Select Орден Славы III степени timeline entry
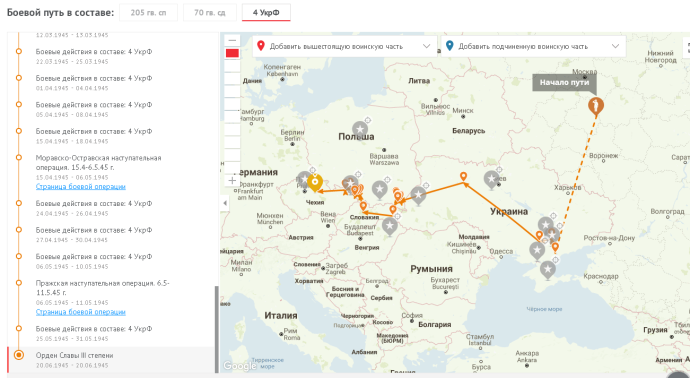This screenshot has height=378, width=691. click(x=111, y=360)
